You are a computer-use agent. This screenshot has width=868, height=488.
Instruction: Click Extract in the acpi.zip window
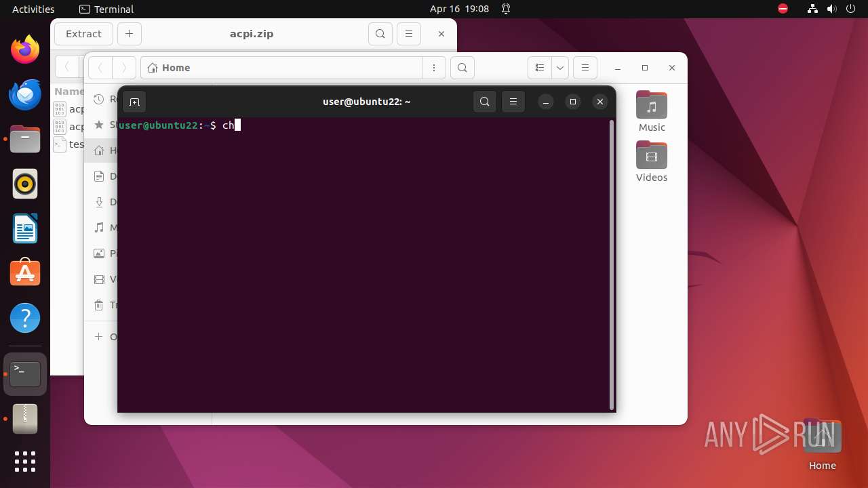coord(83,34)
